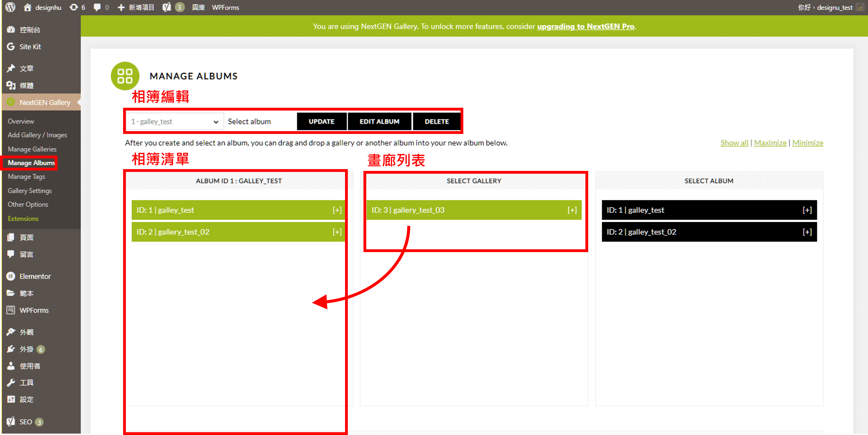Open Gallery Settings submenu item
868x435 pixels.
(30, 191)
